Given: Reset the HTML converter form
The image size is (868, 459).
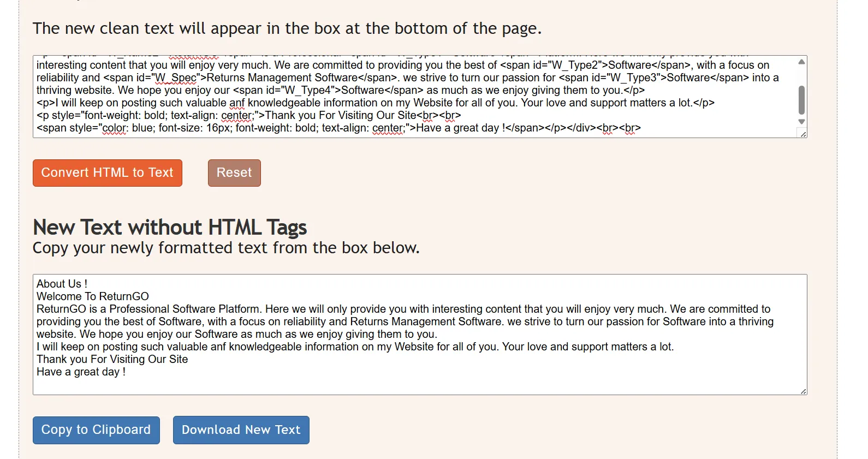Looking at the screenshot, I should pos(234,173).
